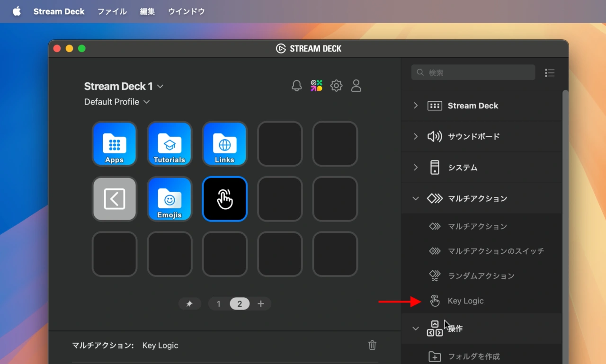Open the Tutorials folder key
The height and width of the screenshot is (364, 606).
pyautogui.click(x=169, y=144)
